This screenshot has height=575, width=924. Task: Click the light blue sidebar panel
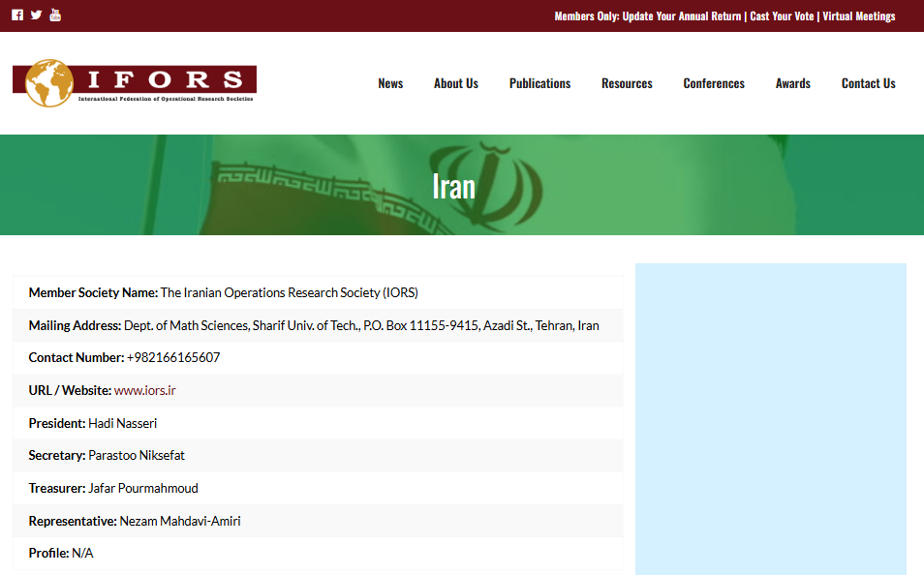(x=770, y=416)
